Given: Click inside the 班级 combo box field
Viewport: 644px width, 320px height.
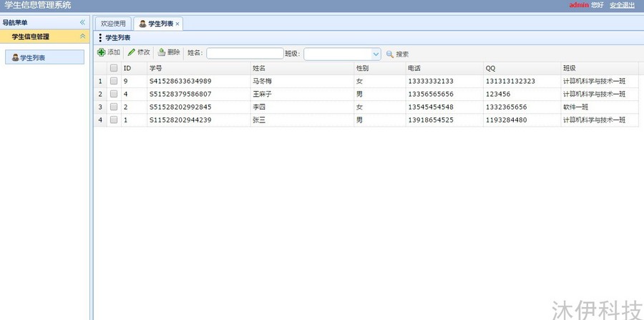Looking at the screenshot, I should point(338,54).
